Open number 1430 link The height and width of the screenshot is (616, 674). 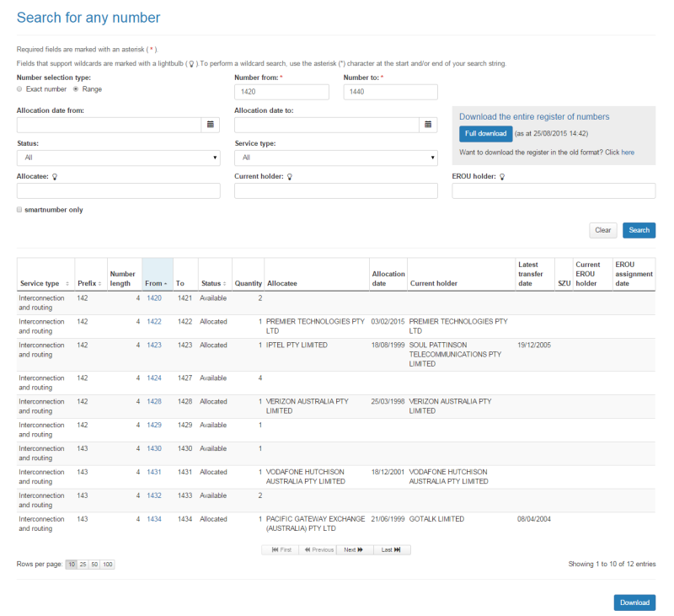[154, 449]
